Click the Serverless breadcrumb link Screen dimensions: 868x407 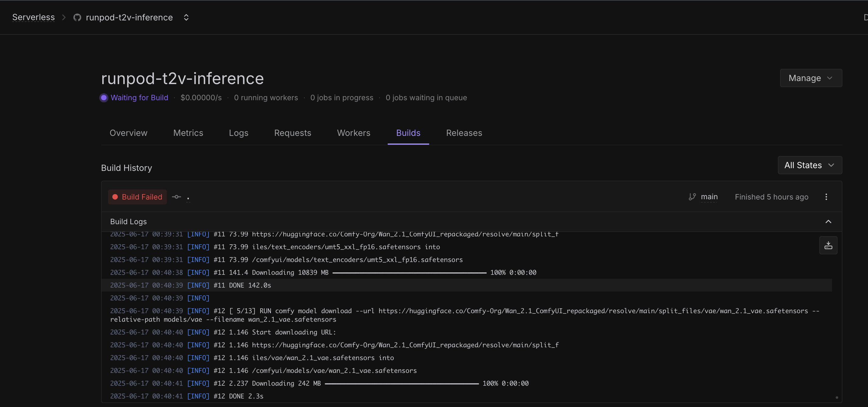(x=33, y=18)
